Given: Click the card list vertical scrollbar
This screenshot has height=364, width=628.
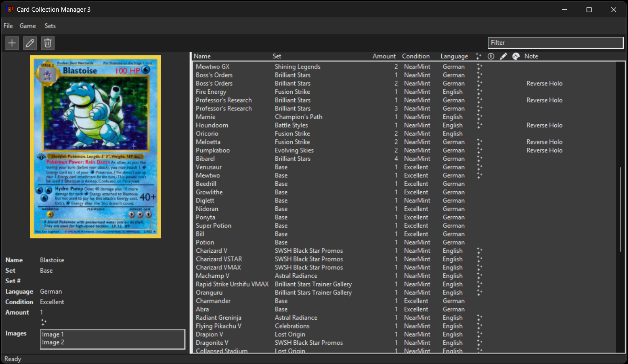Looking at the screenshot, I should coord(620,209).
